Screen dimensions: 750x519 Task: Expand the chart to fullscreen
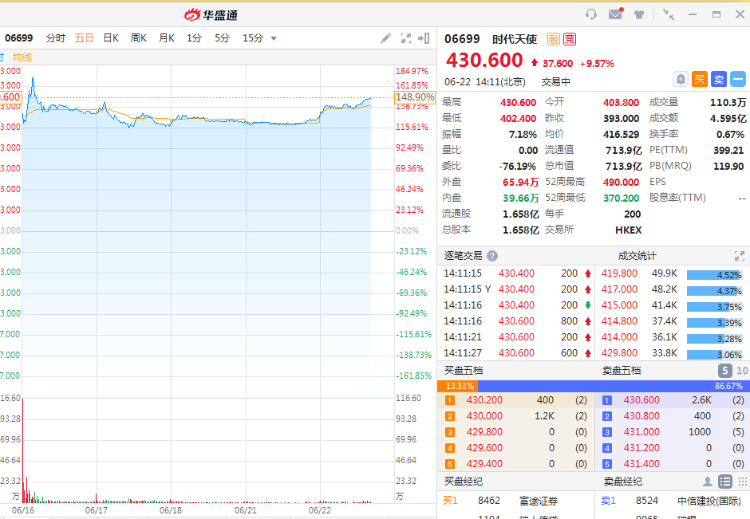pos(406,38)
